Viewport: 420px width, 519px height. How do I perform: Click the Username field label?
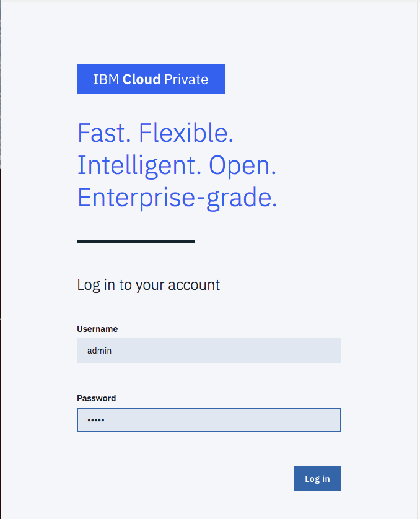pyautogui.click(x=97, y=329)
